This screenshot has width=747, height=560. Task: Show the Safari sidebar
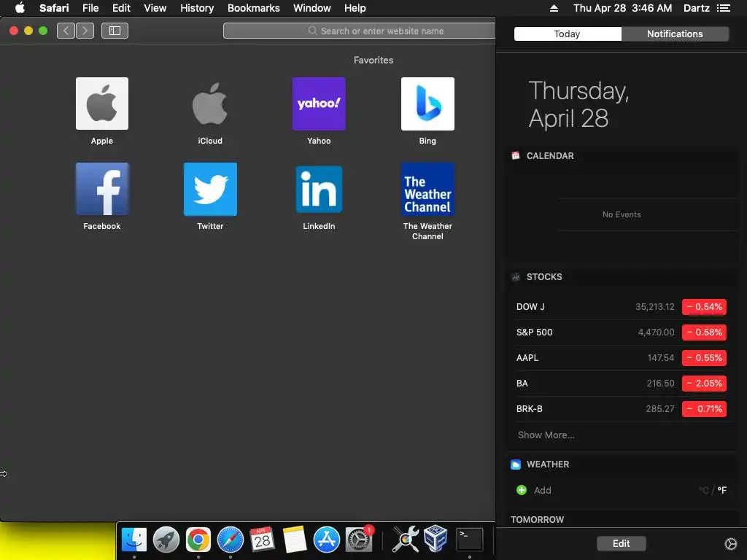tap(115, 31)
